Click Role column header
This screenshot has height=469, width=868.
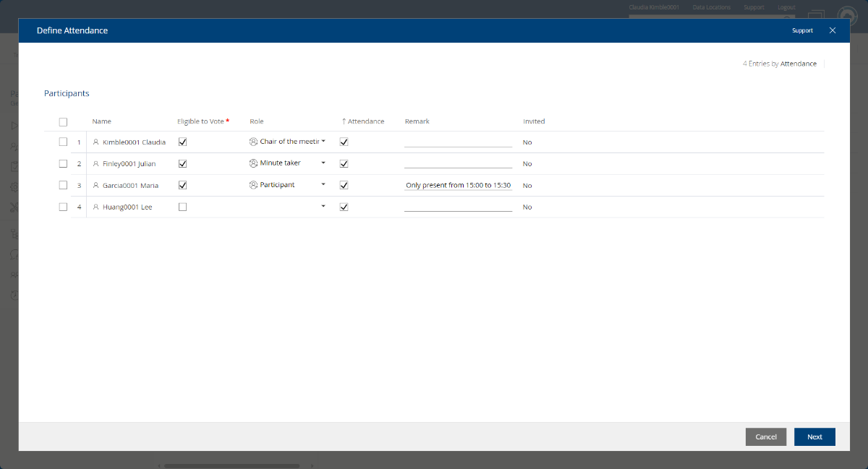point(258,121)
